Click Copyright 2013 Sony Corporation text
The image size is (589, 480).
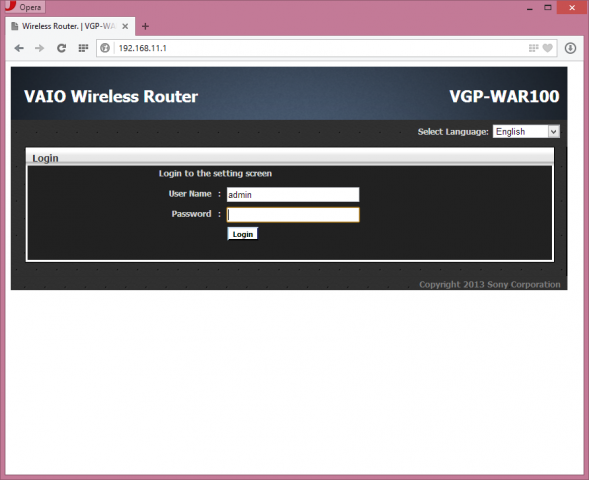tap(490, 284)
